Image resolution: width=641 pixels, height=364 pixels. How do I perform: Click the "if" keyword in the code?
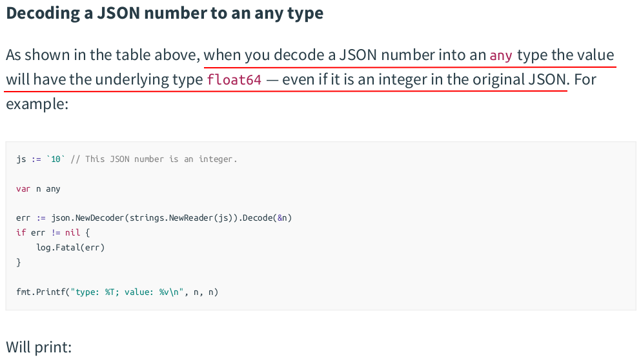tap(21, 232)
